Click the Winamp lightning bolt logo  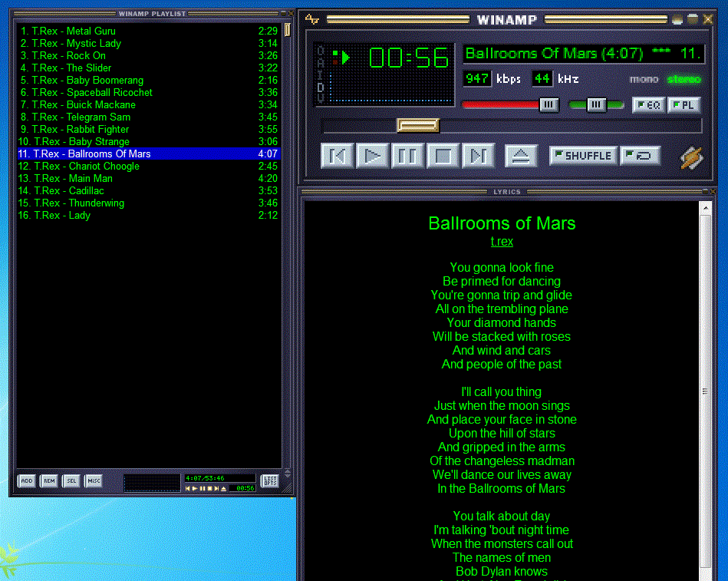691,158
